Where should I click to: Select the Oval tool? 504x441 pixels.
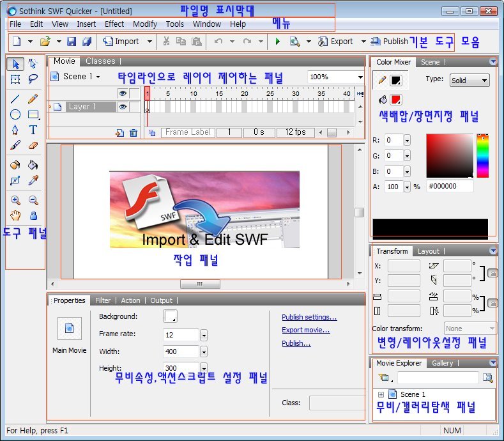point(15,114)
